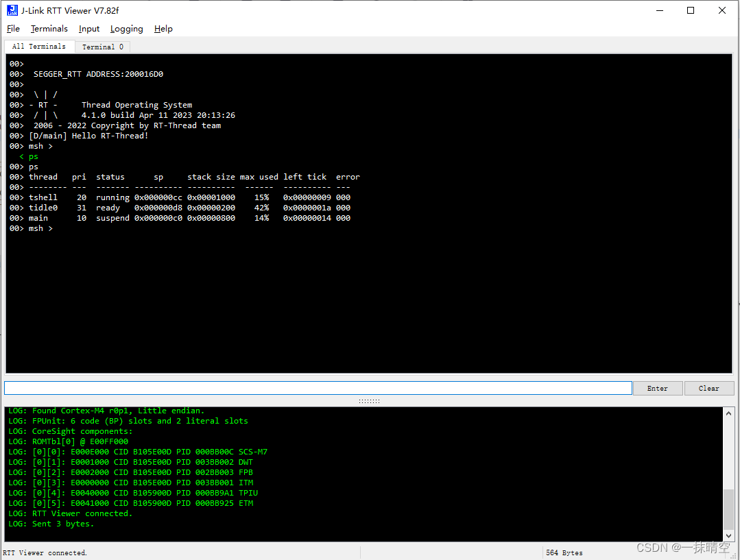Click the SCS-M7 log entry line
The image size is (740, 560).
tap(138, 452)
